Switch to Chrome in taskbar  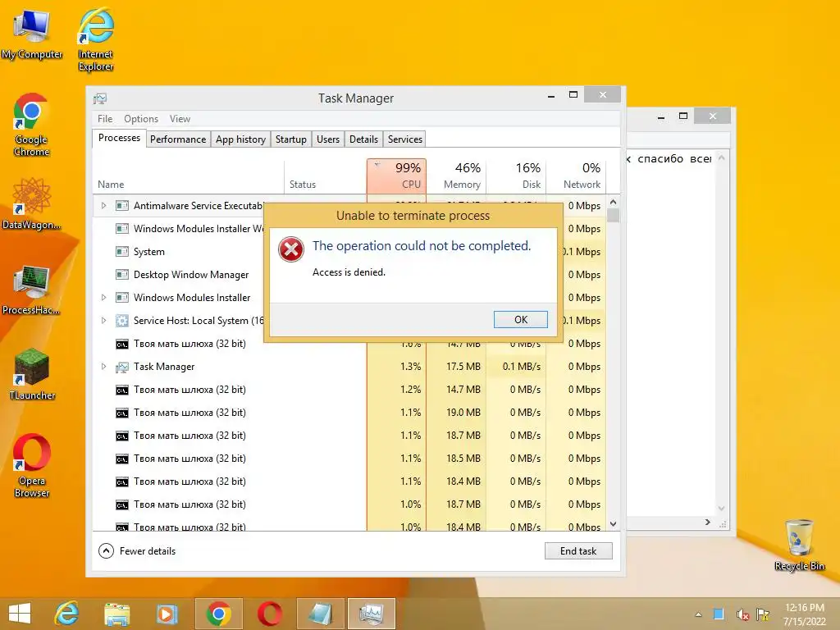click(218, 614)
